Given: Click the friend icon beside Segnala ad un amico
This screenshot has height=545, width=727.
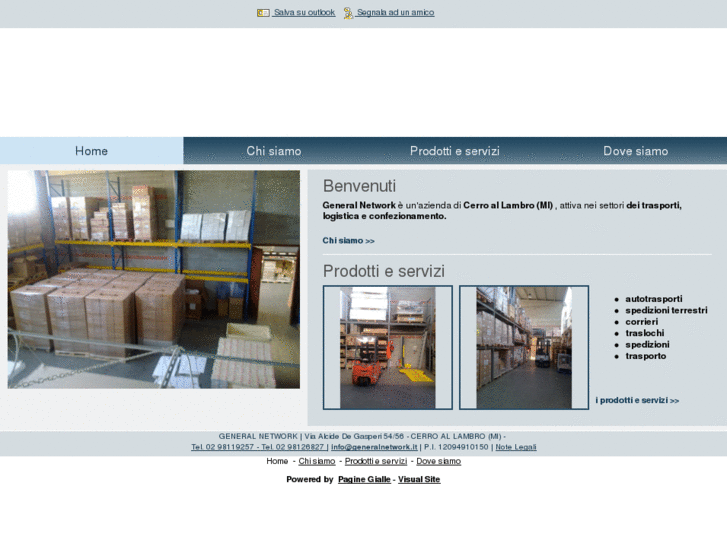Looking at the screenshot, I should point(348,13).
